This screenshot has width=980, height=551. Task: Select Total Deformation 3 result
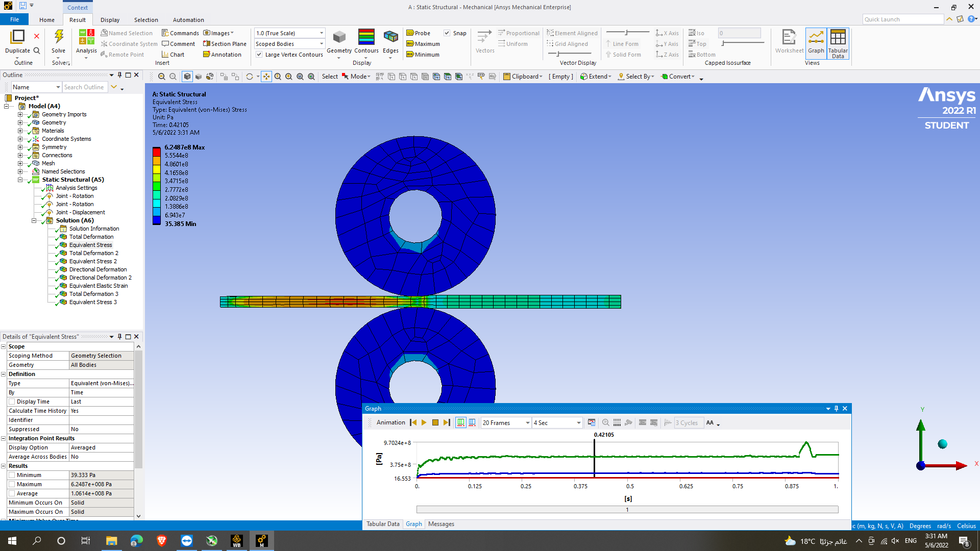[93, 294]
